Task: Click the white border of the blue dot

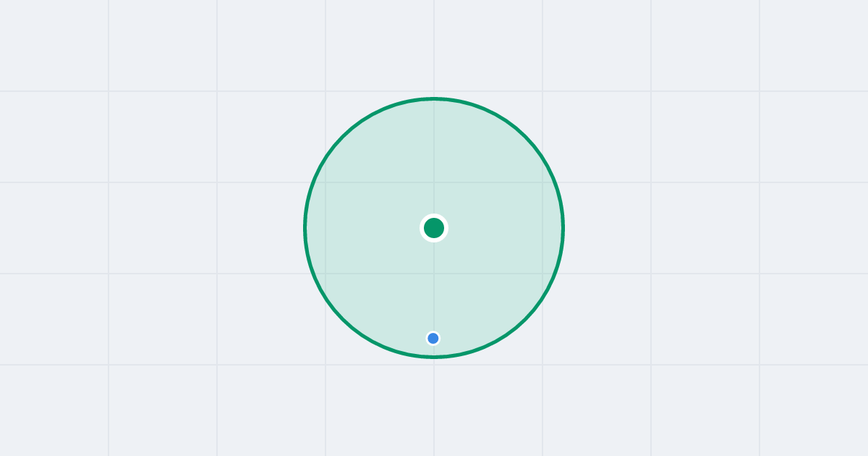Action: coord(433,332)
